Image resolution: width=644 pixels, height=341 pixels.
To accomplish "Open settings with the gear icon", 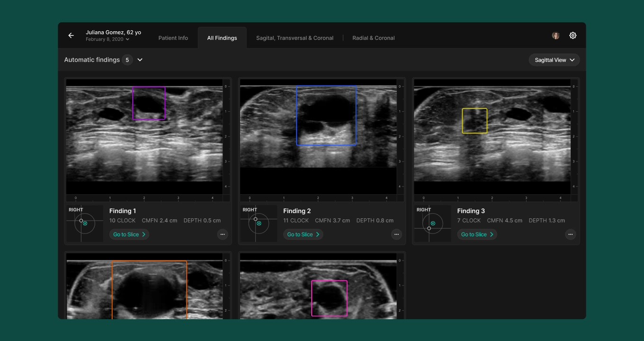I will tap(573, 36).
